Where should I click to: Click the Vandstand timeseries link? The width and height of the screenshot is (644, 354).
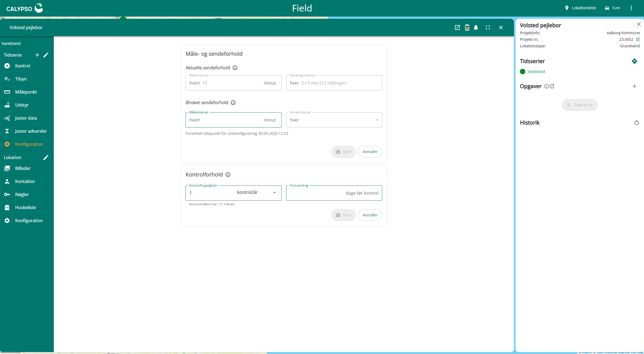[536, 72]
